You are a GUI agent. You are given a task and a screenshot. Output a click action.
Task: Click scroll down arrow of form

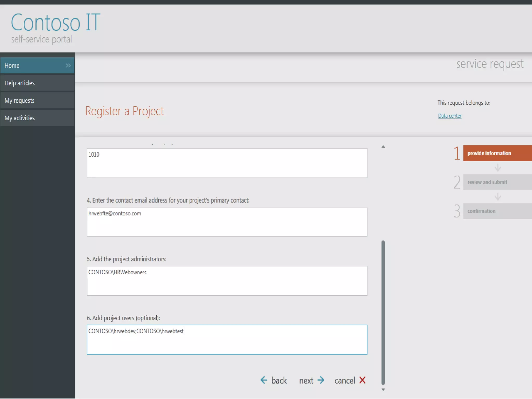pyautogui.click(x=383, y=390)
